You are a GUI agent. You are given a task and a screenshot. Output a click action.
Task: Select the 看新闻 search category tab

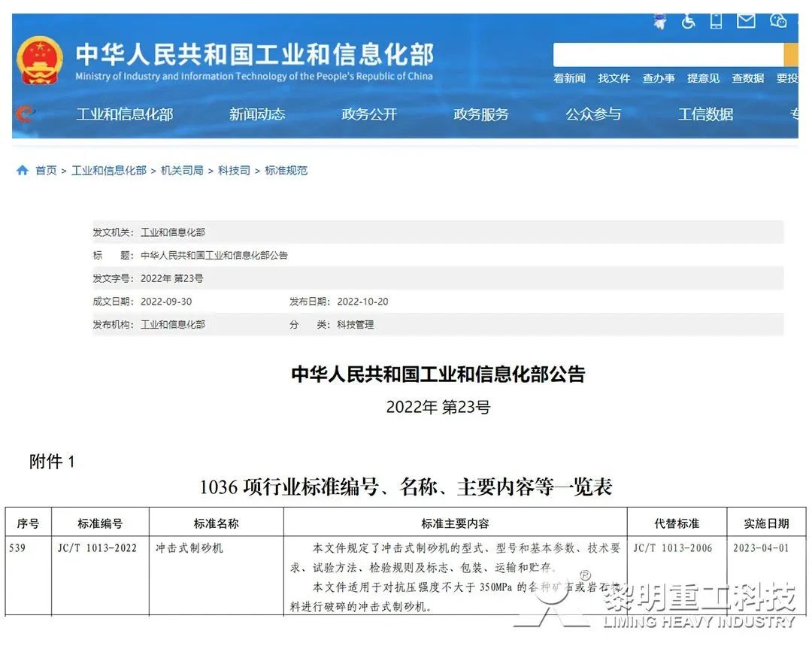(x=569, y=78)
